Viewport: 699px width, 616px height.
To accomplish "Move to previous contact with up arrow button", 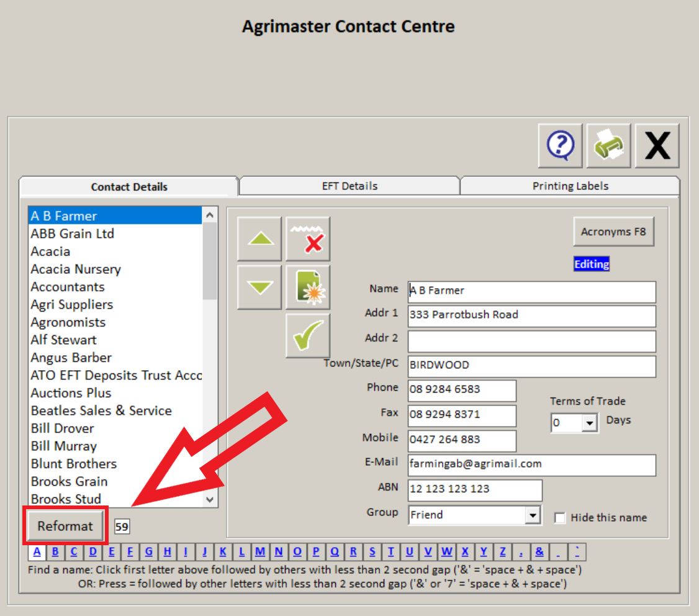I will (x=259, y=238).
